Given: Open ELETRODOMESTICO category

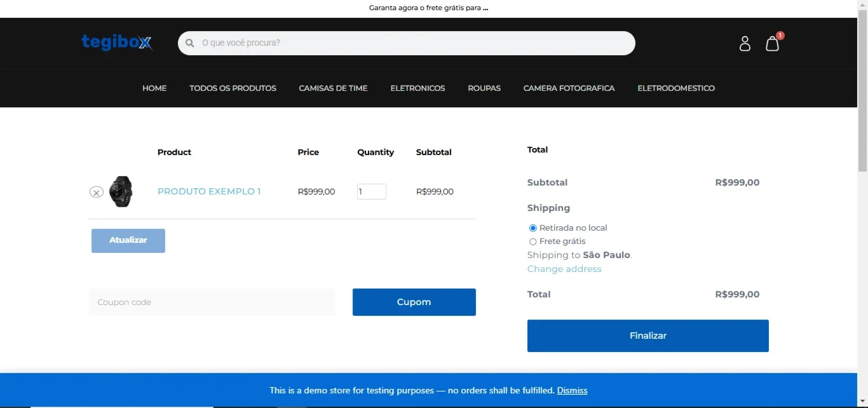Looking at the screenshot, I should click(x=676, y=88).
